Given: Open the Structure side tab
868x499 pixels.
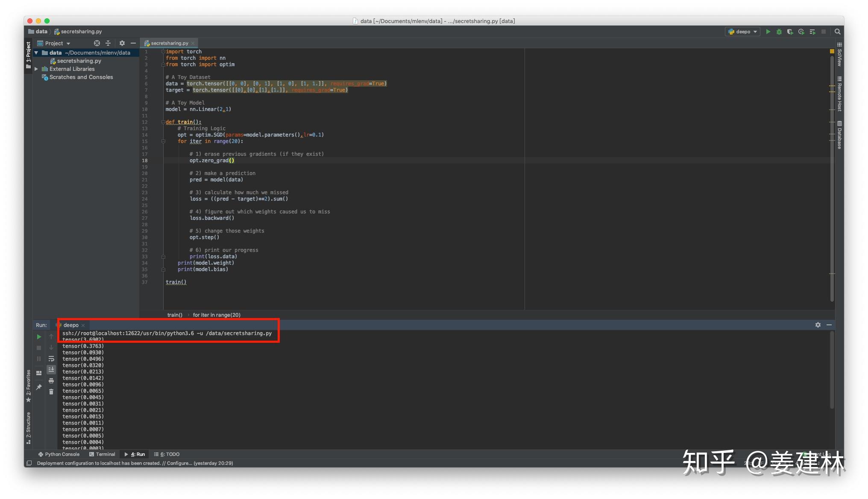Looking at the screenshot, I should click(x=29, y=427).
